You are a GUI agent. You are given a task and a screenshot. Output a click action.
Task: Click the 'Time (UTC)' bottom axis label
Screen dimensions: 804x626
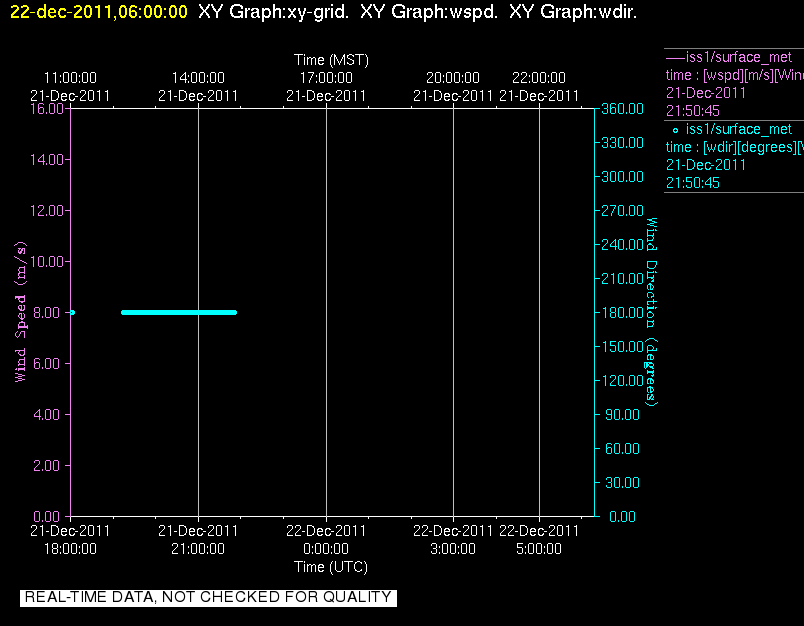[331, 567]
